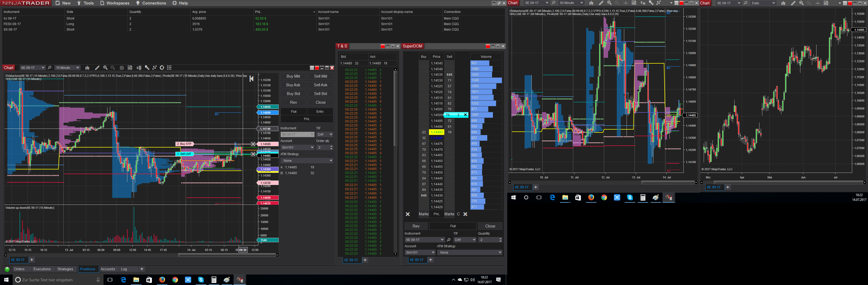Click Close button in SuperDOM

tap(490, 226)
